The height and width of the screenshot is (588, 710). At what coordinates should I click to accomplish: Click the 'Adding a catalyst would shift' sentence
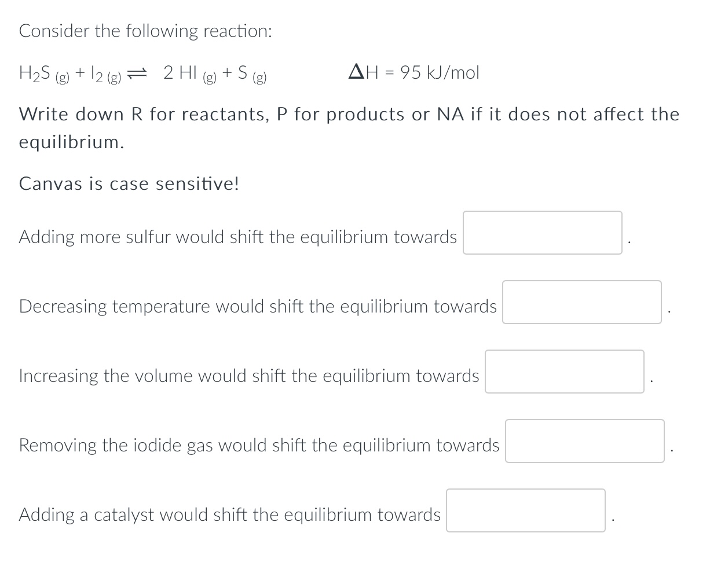point(229,514)
